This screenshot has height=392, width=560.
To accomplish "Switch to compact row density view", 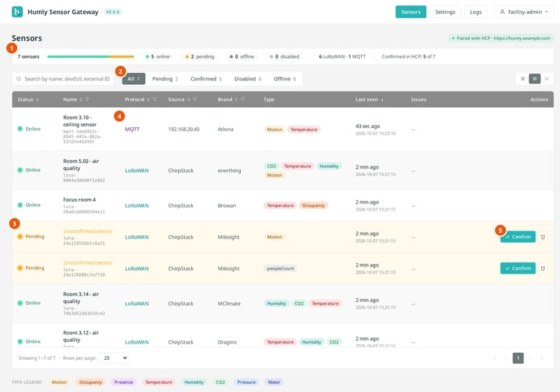I will click(547, 79).
